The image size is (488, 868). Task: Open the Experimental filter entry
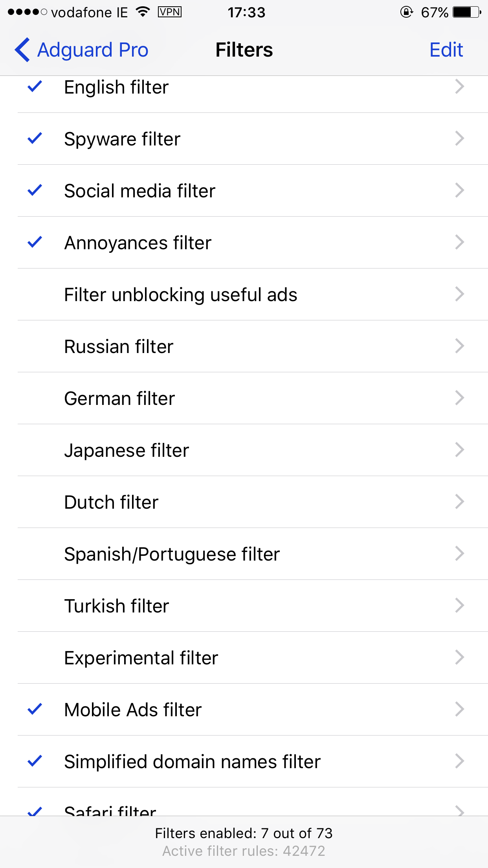pyautogui.click(x=253, y=658)
